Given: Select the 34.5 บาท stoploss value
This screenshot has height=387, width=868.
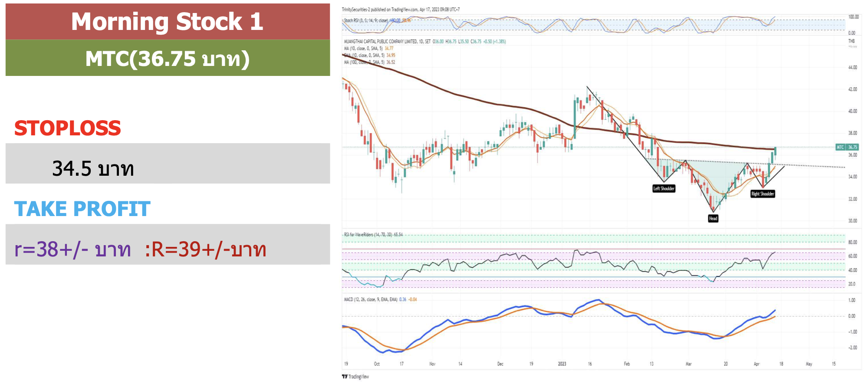Looking at the screenshot, I should pos(93,168).
